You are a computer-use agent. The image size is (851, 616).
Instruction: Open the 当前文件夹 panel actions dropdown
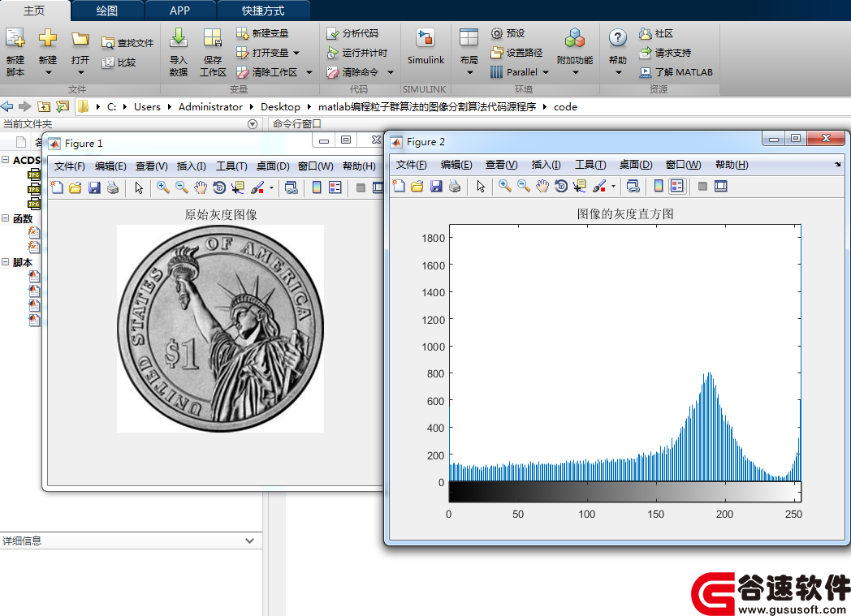pos(253,124)
